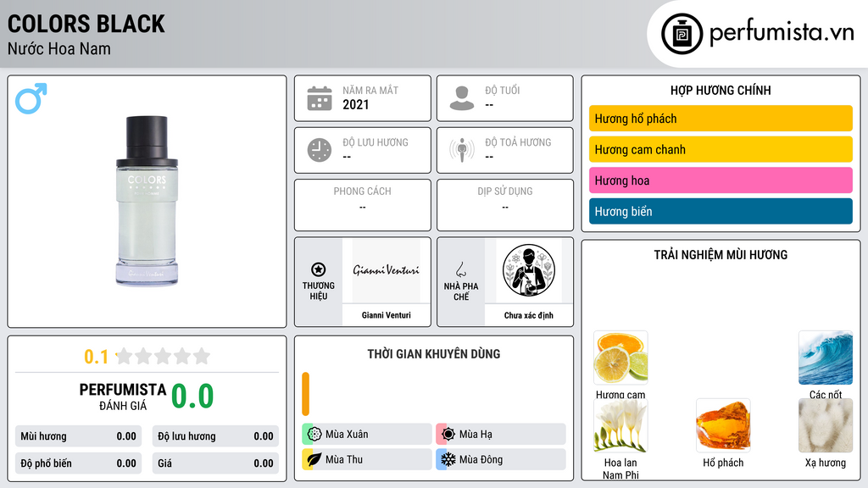868x488 pixels.
Task: Click the orange bar in Thời gian khuyên dùng
Action: [x=305, y=394]
